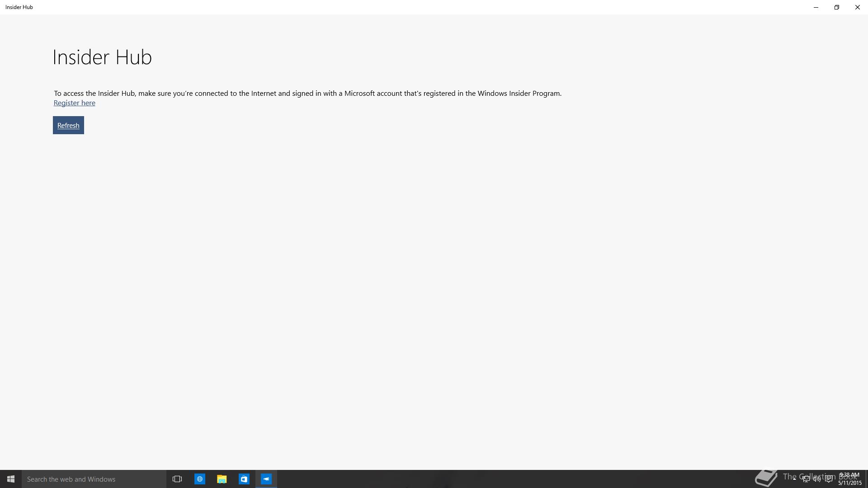The image size is (868, 488).
Task: Close the Insider Hub window
Action: [858, 7]
